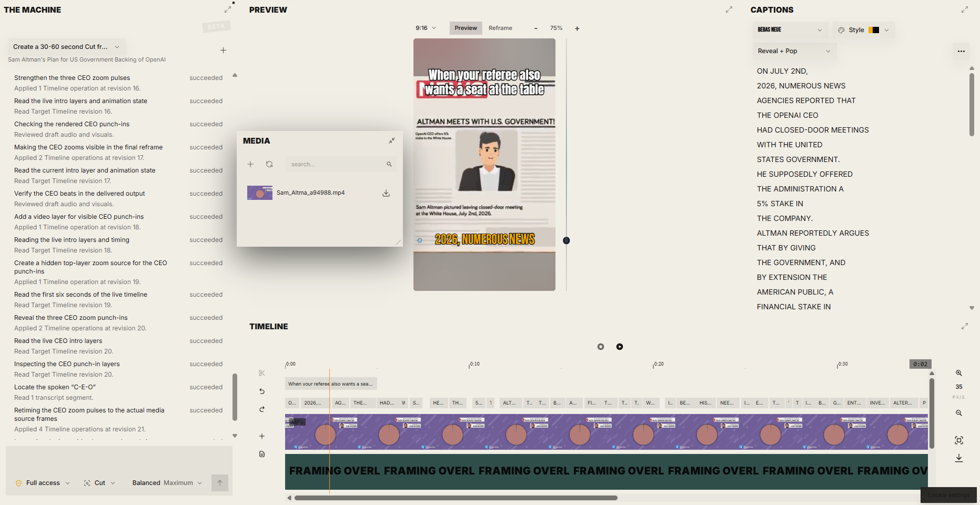Screen dimensions: 980x505
Task: Select caption line "ALTMAN REPORTEDLY ARGUES"
Action: 813,233
